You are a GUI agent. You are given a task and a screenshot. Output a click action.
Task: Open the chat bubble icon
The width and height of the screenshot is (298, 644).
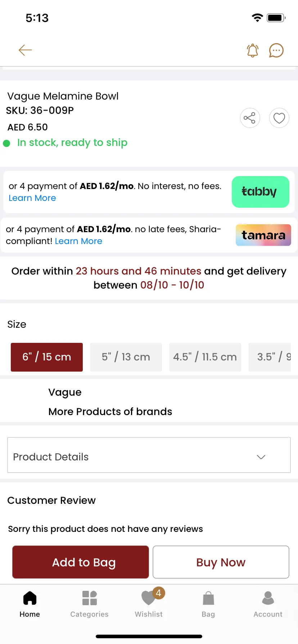276,50
